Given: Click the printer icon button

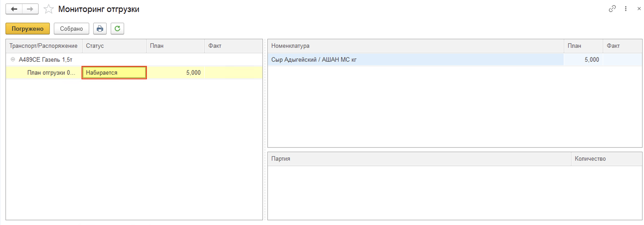Looking at the screenshot, I should (100, 29).
